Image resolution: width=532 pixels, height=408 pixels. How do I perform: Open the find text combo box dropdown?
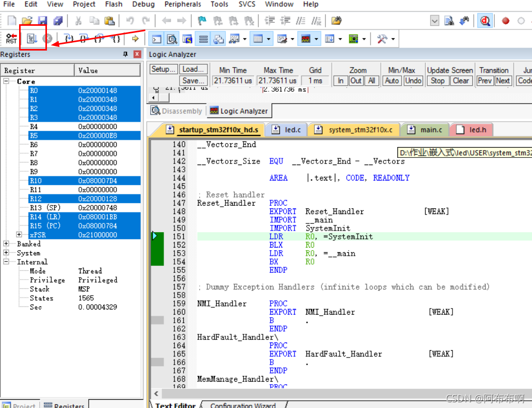click(434, 21)
